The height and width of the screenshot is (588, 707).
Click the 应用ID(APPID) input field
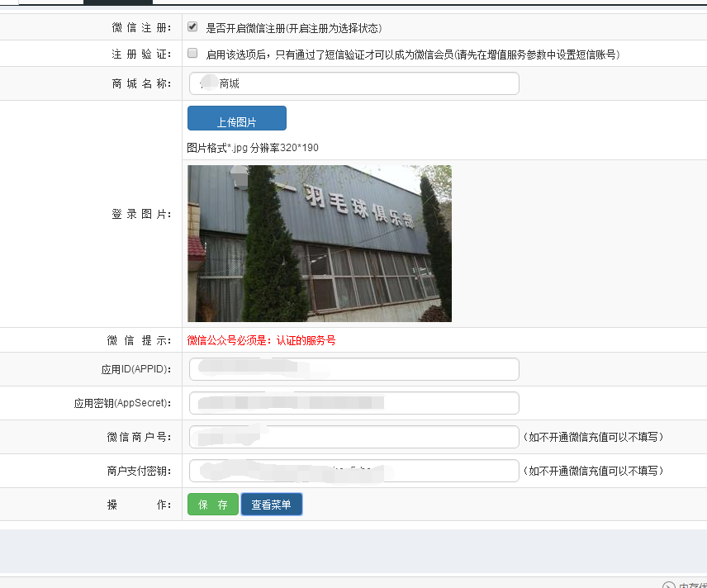coord(353,368)
